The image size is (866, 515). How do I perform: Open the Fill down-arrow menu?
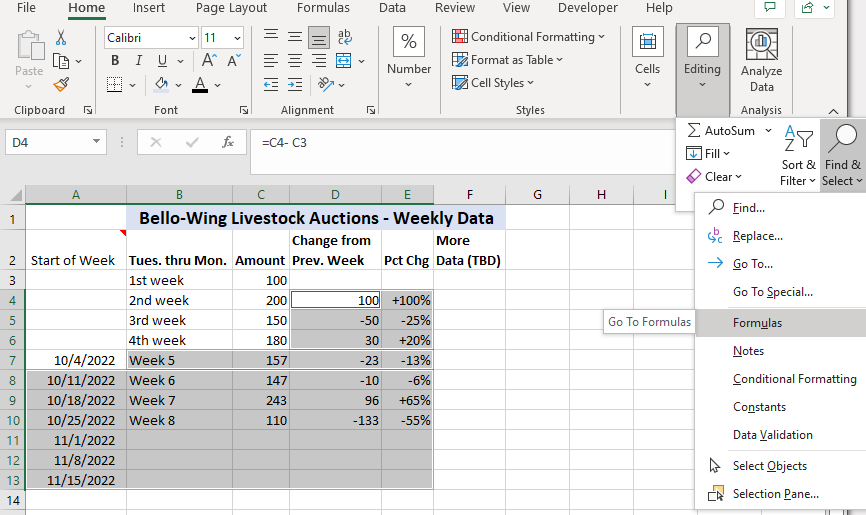708,154
